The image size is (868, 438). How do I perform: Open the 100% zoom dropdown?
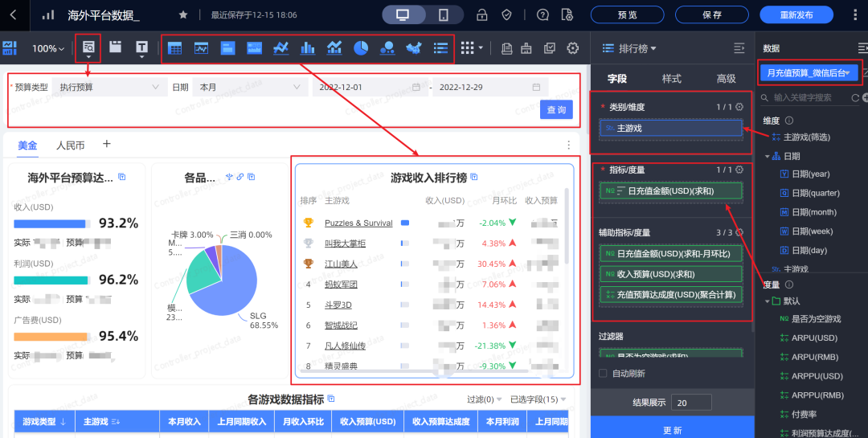(47, 49)
